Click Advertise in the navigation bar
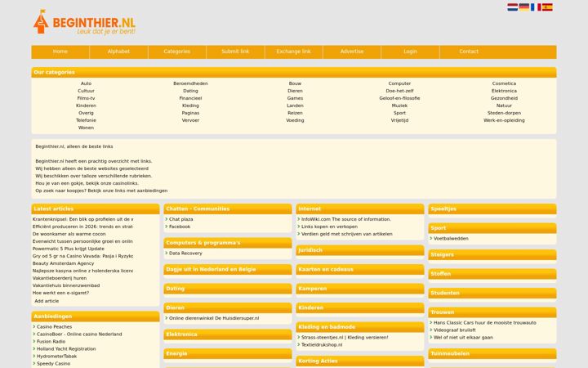Viewport: 588px width, 368px height. pyautogui.click(x=352, y=52)
